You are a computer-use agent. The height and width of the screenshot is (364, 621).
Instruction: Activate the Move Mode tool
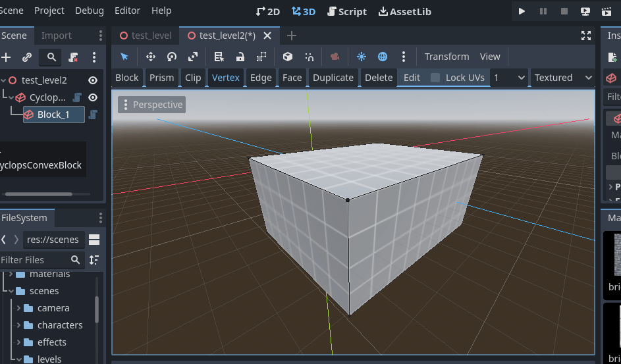pyautogui.click(x=151, y=57)
